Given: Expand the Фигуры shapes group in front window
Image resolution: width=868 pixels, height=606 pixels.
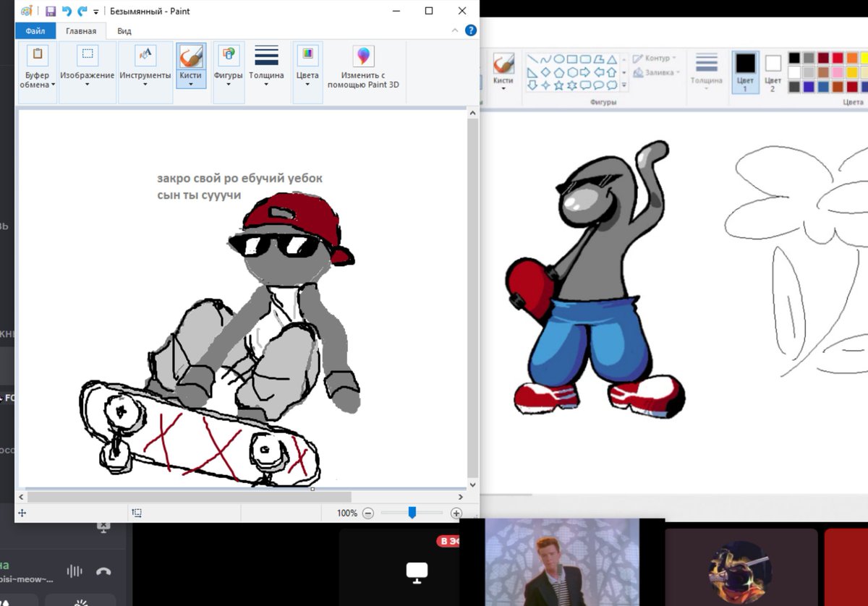Looking at the screenshot, I should (x=229, y=72).
